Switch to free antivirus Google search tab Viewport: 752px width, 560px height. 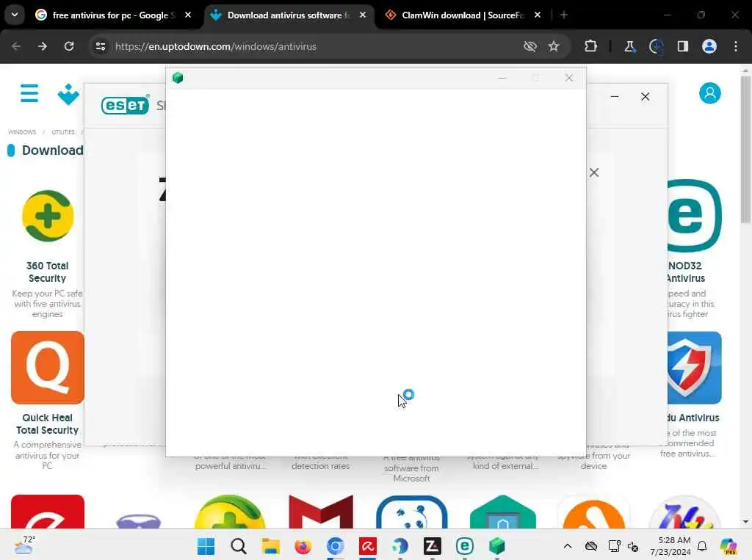[x=113, y=15]
